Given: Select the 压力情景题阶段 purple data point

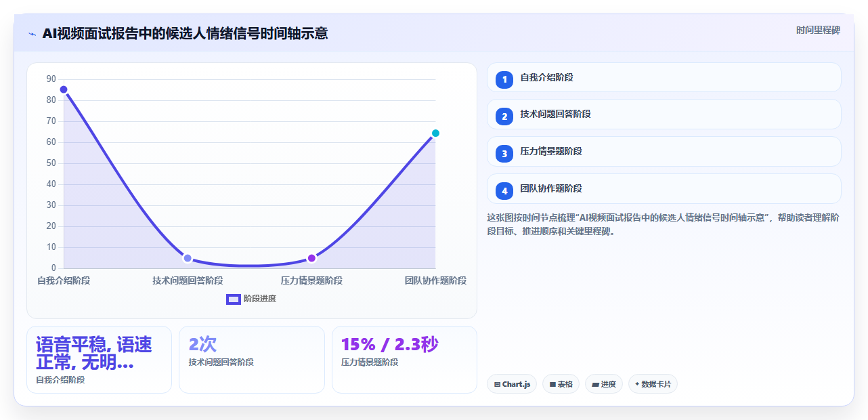Looking at the screenshot, I should point(311,258).
